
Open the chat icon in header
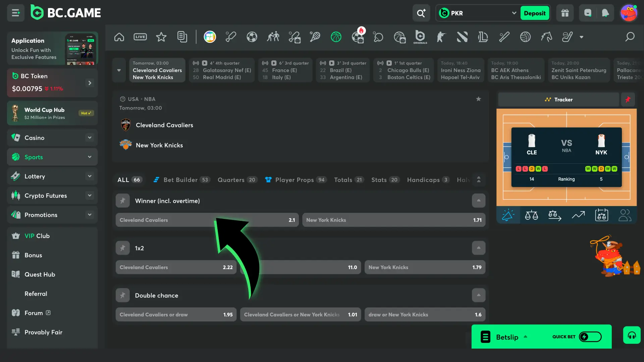click(588, 13)
